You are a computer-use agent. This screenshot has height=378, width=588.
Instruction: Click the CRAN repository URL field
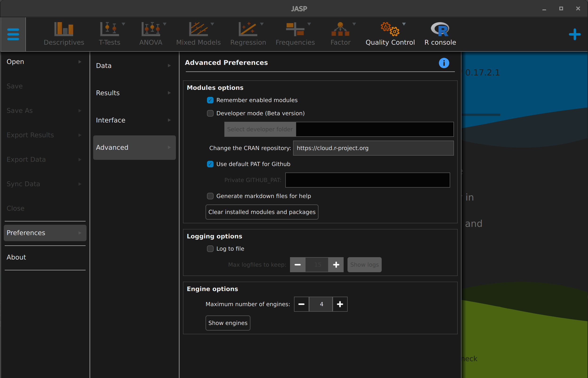pyautogui.click(x=373, y=148)
